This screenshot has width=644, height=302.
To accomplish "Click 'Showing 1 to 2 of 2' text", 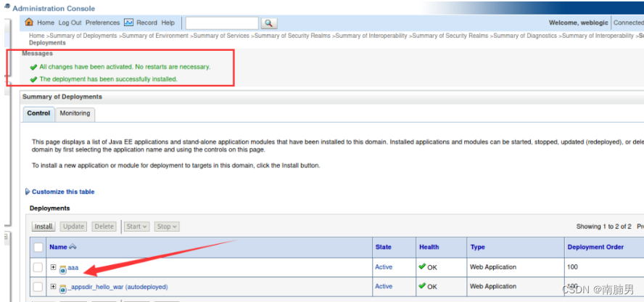I will [x=603, y=226].
